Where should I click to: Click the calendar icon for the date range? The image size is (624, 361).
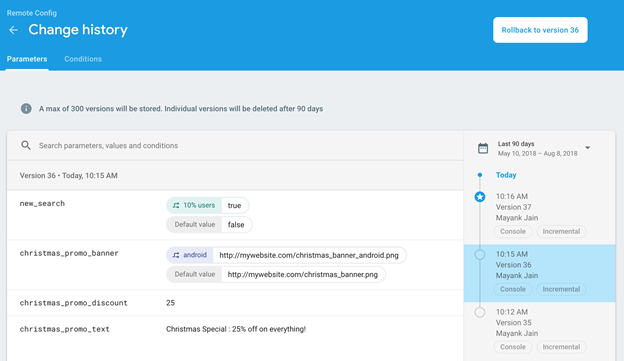483,148
